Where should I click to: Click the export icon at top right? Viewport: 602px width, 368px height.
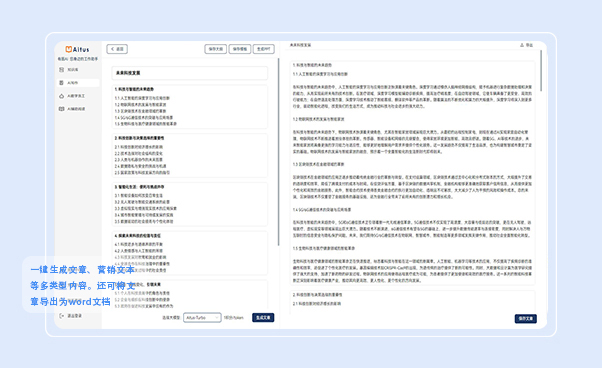tap(522, 45)
